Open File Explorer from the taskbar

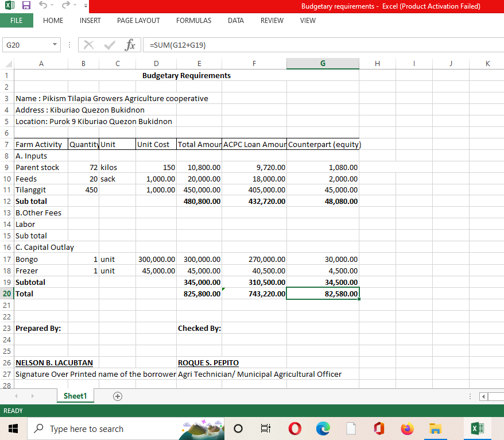(x=436, y=429)
